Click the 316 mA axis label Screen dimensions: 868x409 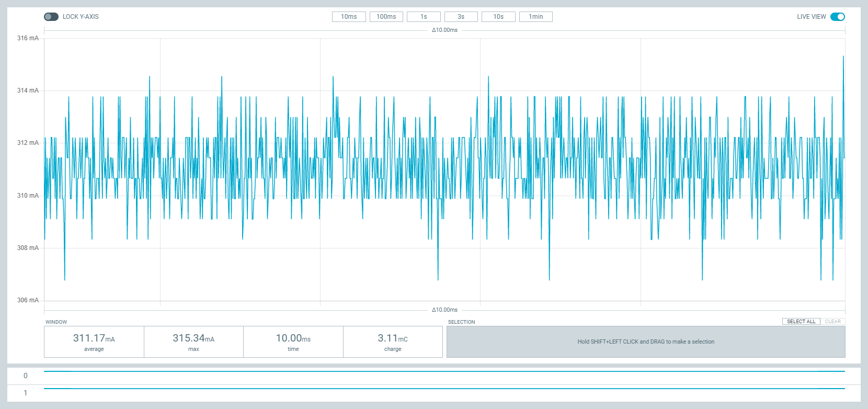[28, 38]
